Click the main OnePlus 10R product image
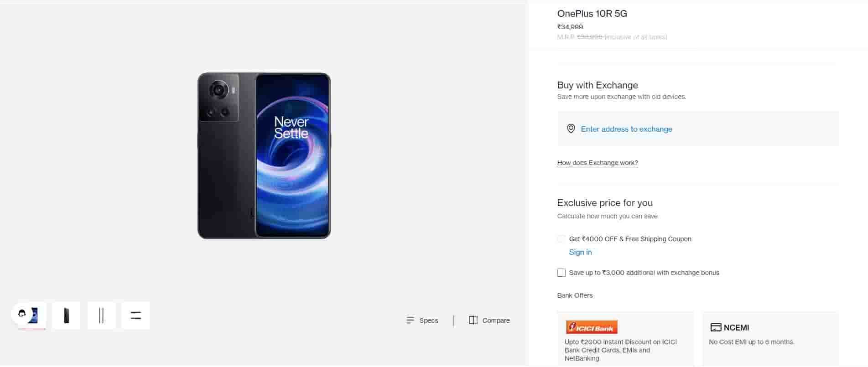The image size is (868, 367). click(x=264, y=155)
